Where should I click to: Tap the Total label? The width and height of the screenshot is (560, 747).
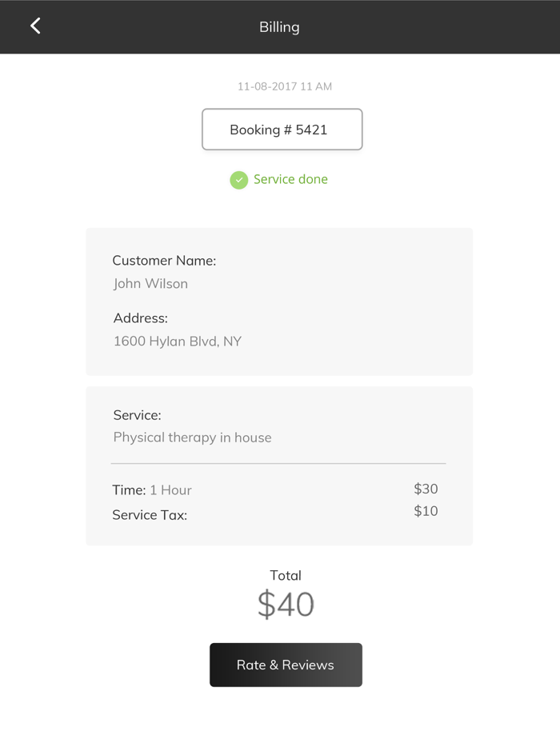pyautogui.click(x=286, y=575)
